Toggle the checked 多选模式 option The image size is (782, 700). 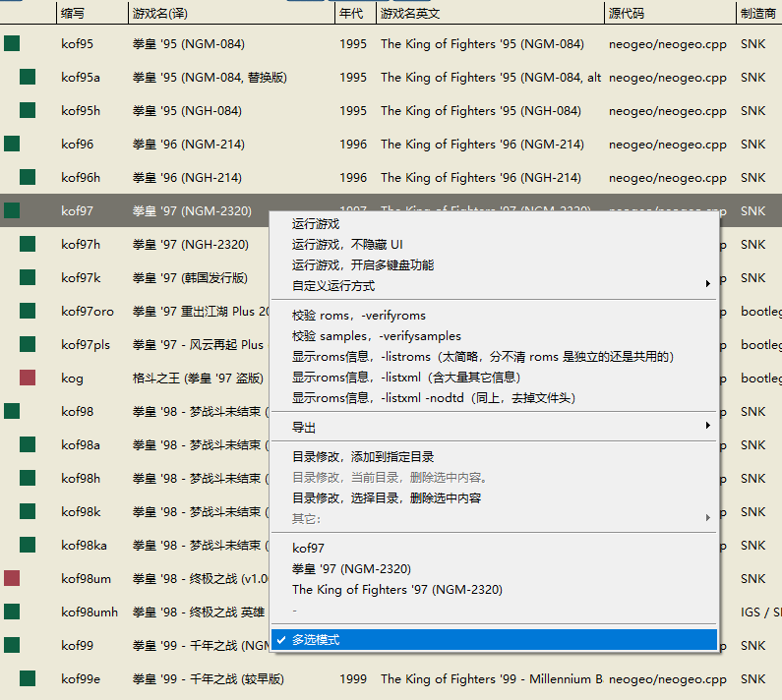coord(494,640)
